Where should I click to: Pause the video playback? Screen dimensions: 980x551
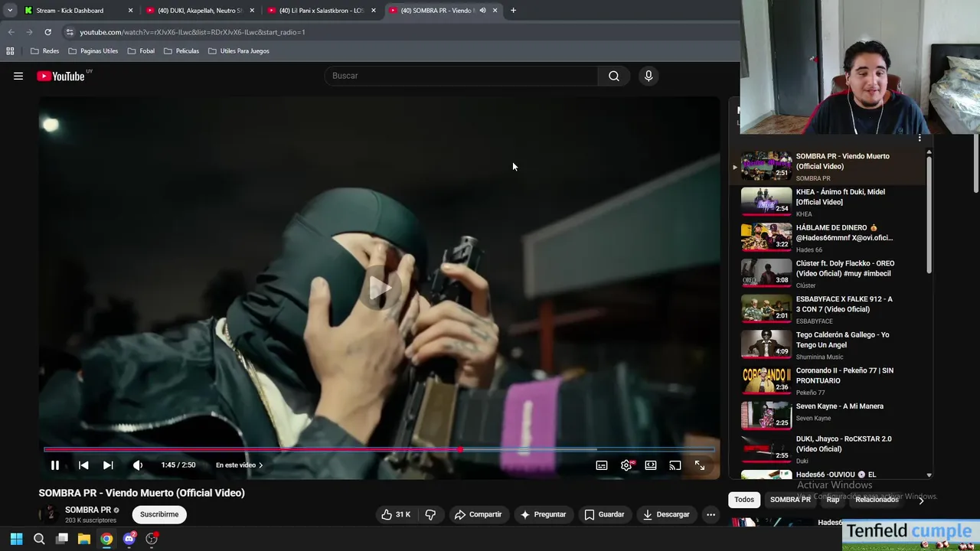(55, 465)
